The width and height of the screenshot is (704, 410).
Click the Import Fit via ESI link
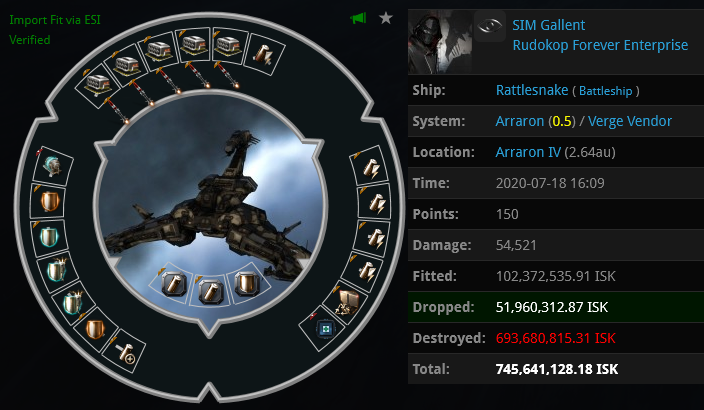pos(55,20)
